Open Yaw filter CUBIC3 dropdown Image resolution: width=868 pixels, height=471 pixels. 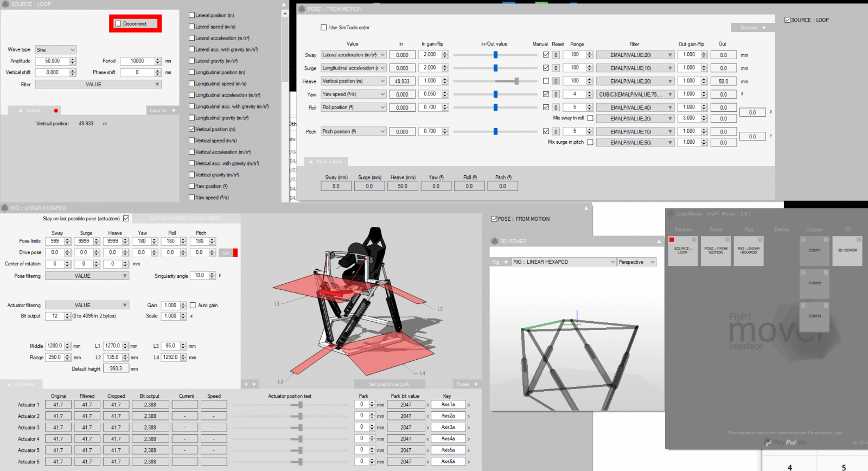click(x=635, y=94)
